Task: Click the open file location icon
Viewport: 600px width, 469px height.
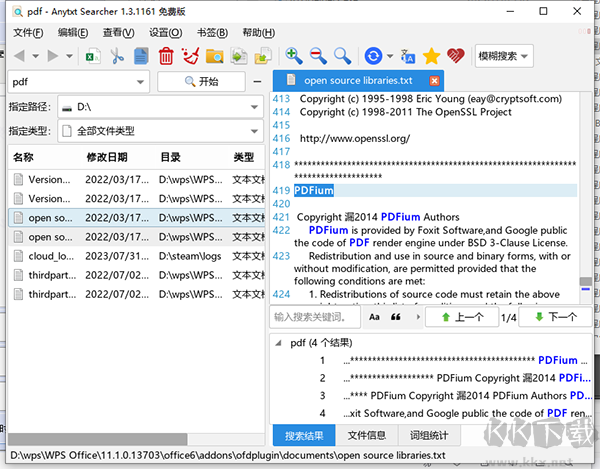Action: pyautogui.click(x=263, y=56)
